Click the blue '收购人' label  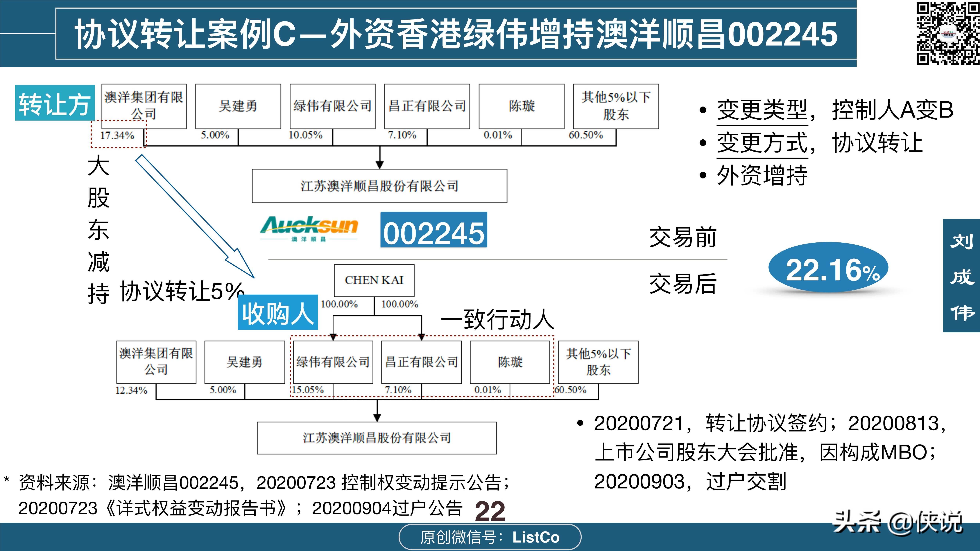coord(278,312)
